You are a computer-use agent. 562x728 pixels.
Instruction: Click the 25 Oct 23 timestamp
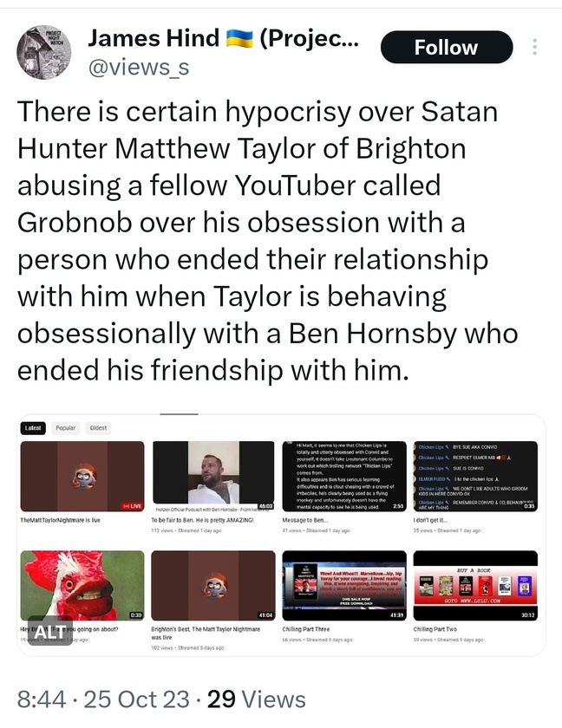click(136, 699)
